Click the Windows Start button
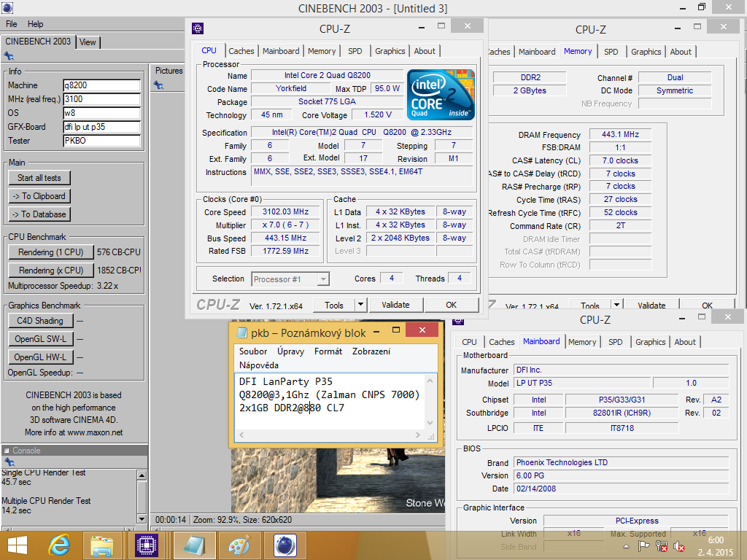 18,545
